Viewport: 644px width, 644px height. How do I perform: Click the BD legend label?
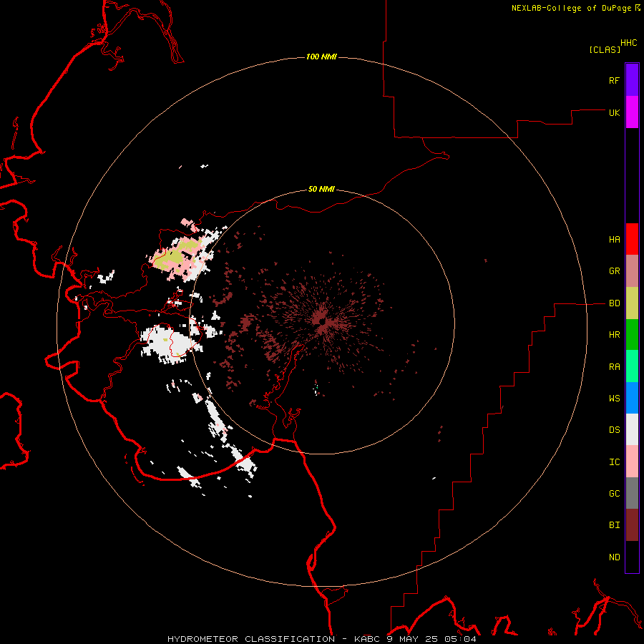tap(614, 303)
